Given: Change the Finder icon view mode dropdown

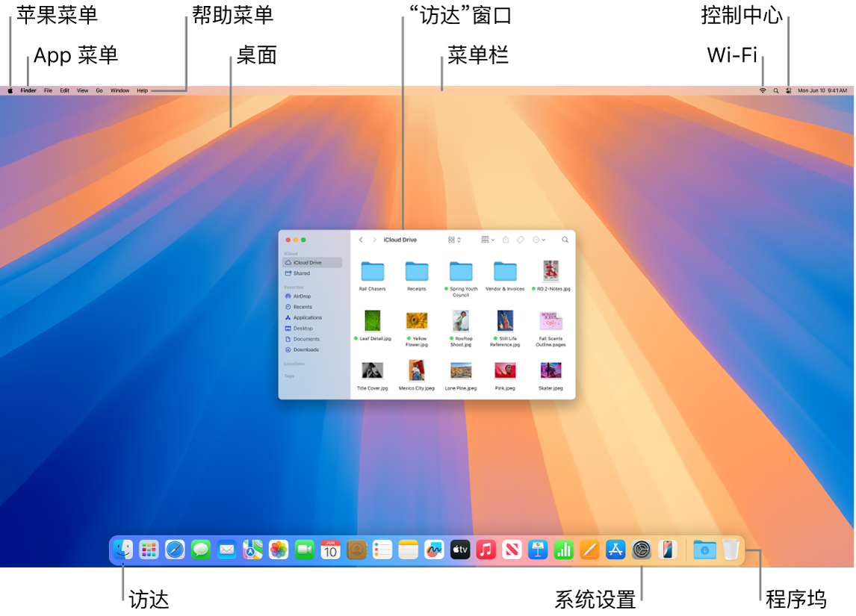Looking at the screenshot, I should (455, 240).
